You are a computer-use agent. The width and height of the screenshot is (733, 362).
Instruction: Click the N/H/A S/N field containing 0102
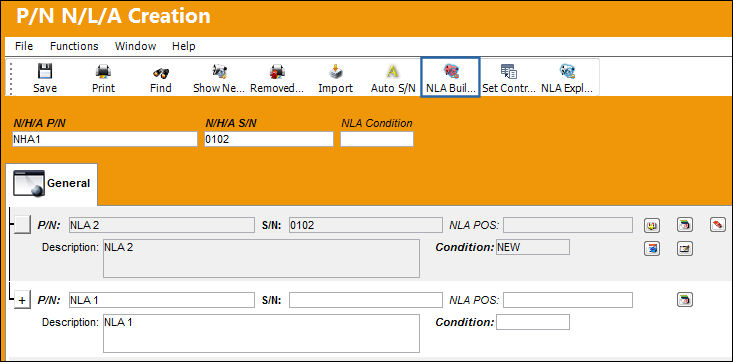click(269, 139)
